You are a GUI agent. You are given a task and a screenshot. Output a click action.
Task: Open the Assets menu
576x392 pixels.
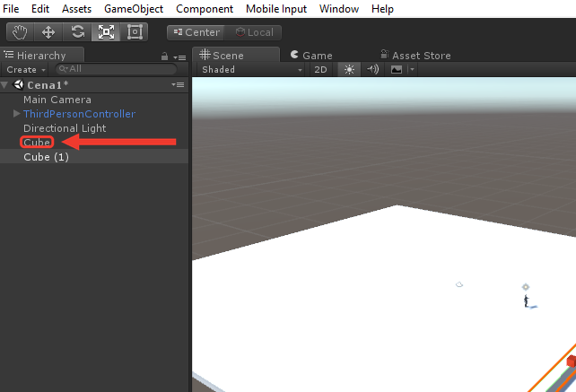(76, 9)
